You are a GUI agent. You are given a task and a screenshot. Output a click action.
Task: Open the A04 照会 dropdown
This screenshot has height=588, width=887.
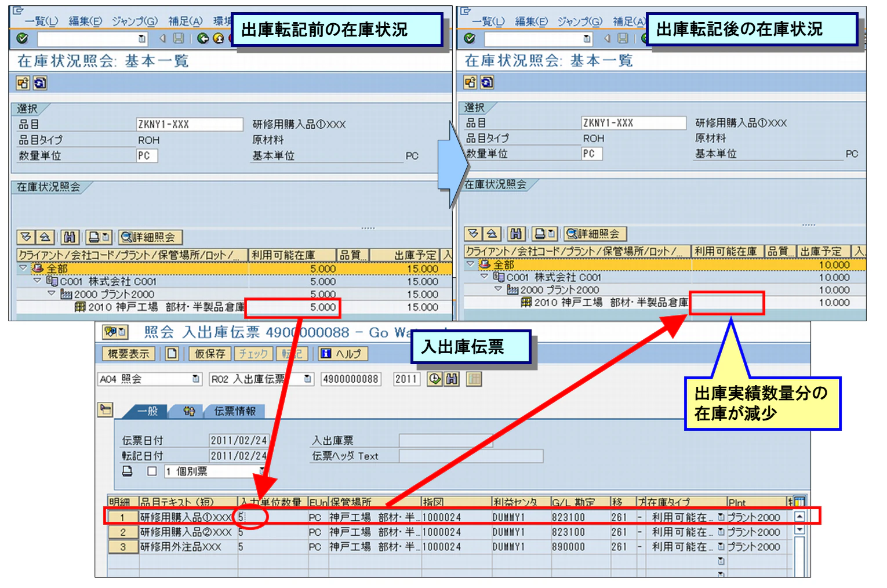tap(197, 379)
